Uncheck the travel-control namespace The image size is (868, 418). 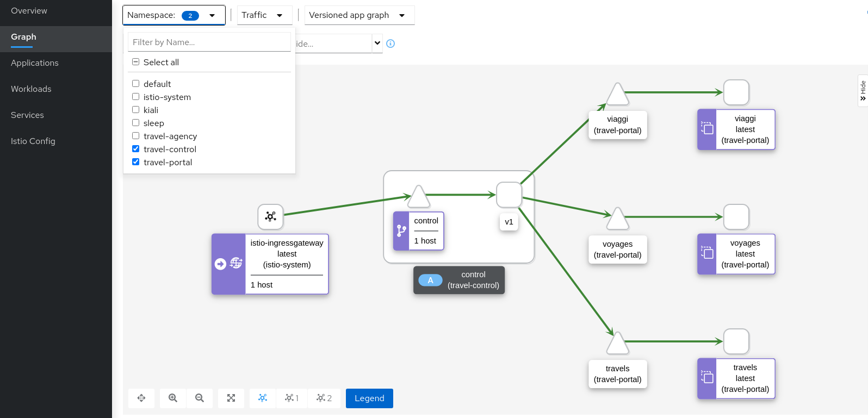(x=136, y=149)
